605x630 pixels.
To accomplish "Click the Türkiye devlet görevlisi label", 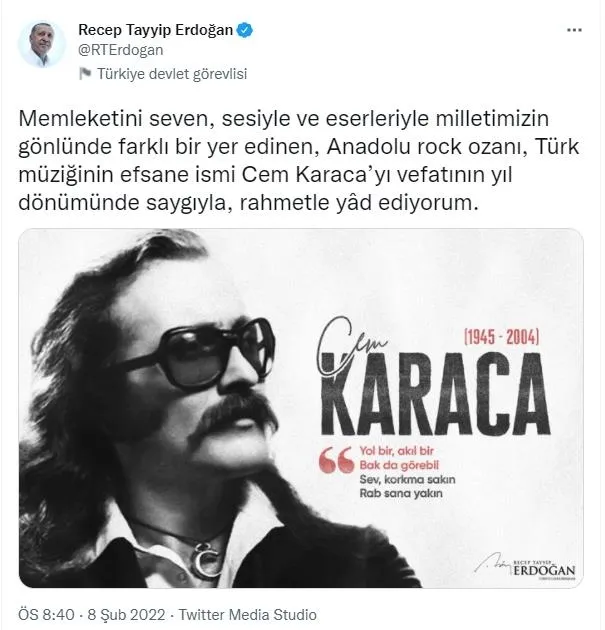I will 172,74.
